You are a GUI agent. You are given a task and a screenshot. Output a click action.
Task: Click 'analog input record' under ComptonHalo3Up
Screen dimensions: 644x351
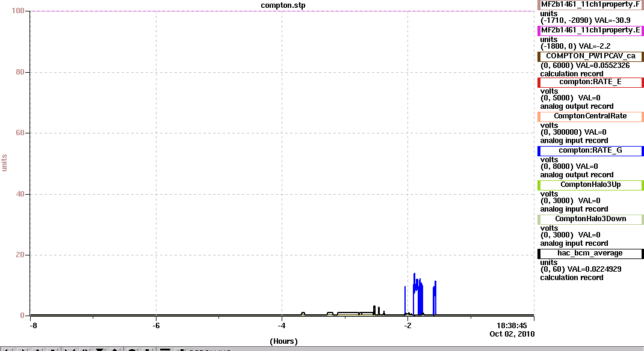[574, 209]
